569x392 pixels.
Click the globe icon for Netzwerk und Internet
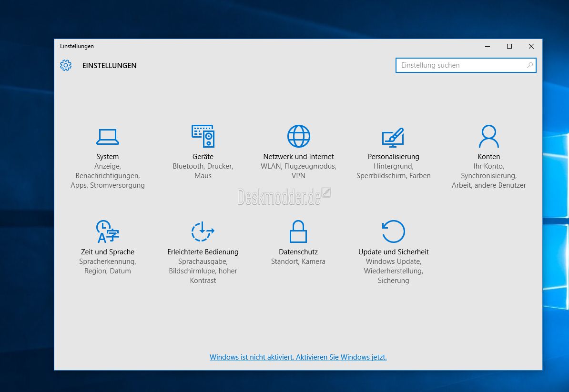(299, 136)
